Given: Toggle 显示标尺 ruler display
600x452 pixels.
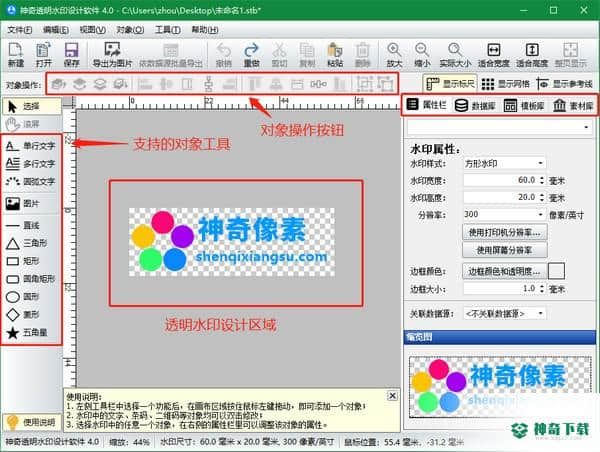Looking at the screenshot, I should pyautogui.click(x=450, y=83).
